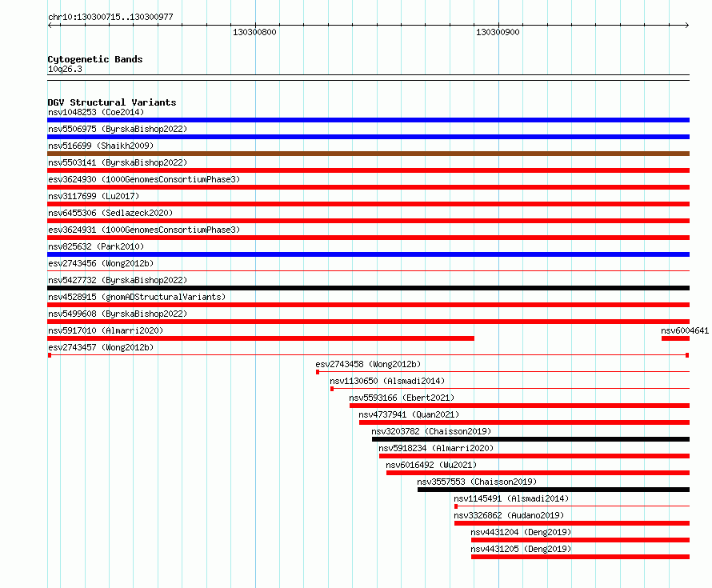
Task: Click nsv1130650 (Alsmadi2014) label
Action: 387,381
